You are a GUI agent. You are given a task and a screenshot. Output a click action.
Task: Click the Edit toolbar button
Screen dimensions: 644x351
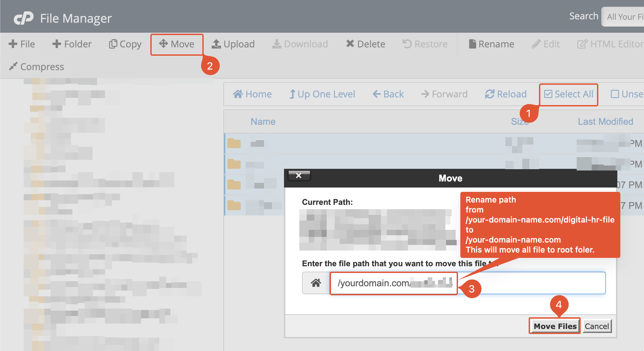tap(546, 44)
